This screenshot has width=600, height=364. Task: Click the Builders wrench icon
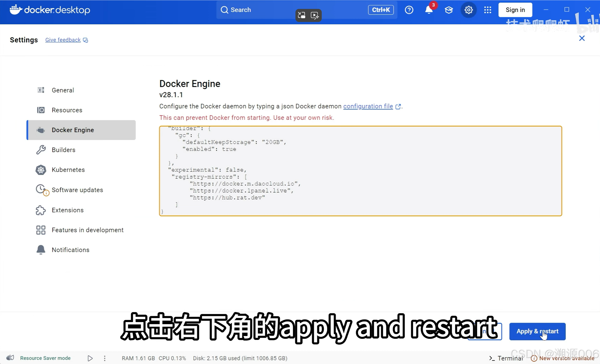(x=41, y=150)
